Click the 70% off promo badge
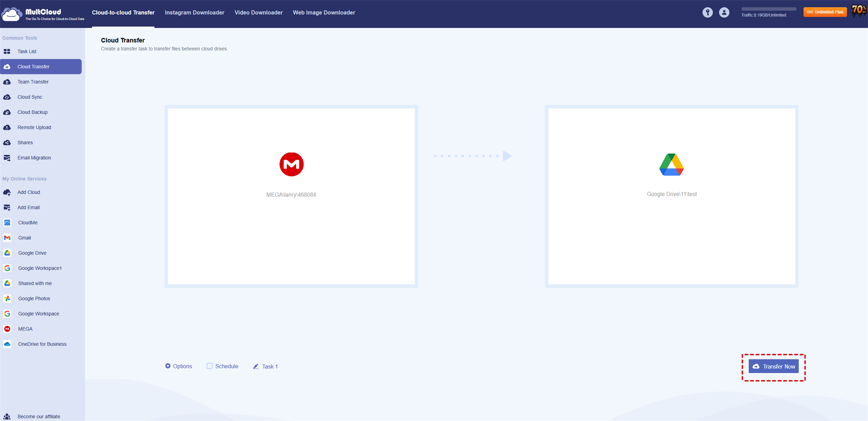The height and width of the screenshot is (421, 868). coord(859,11)
